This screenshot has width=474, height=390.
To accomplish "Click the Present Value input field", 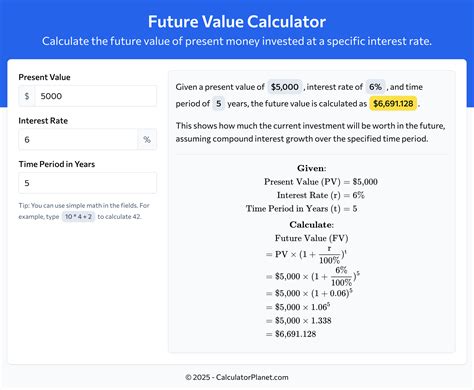I will click(96, 96).
